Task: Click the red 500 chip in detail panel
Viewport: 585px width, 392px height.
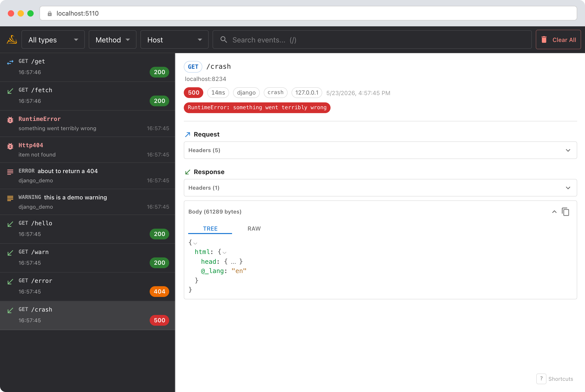Action: [x=194, y=93]
